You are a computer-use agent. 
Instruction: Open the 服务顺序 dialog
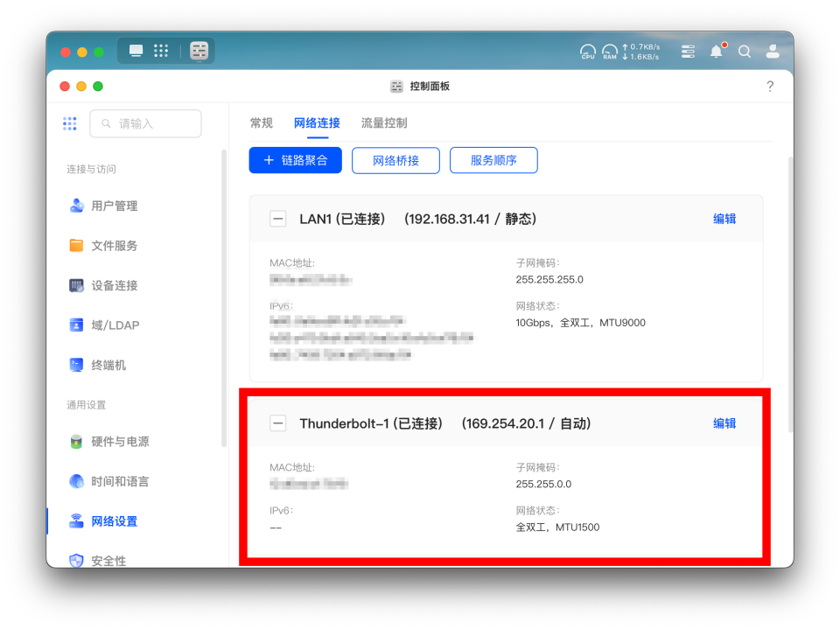click(x=493, y=160)
